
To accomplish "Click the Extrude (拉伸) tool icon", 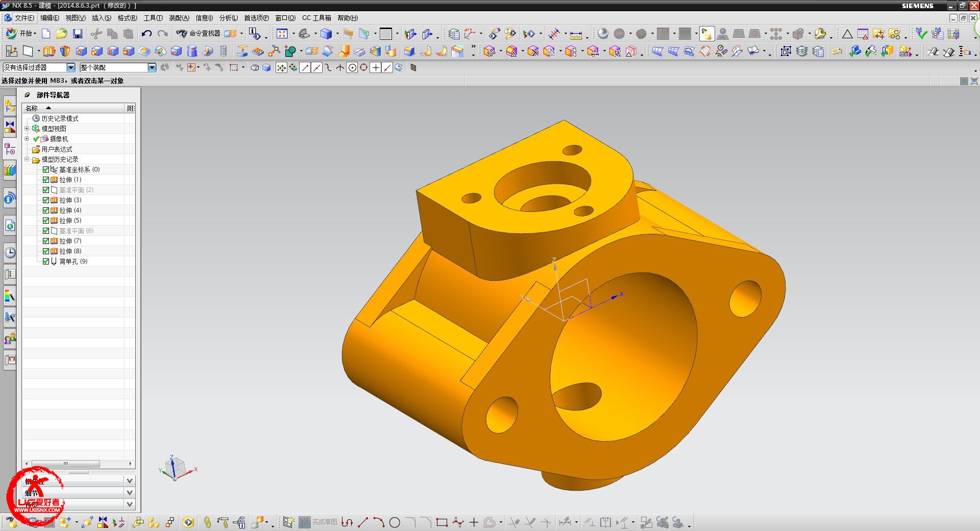I will click(49, 51).
